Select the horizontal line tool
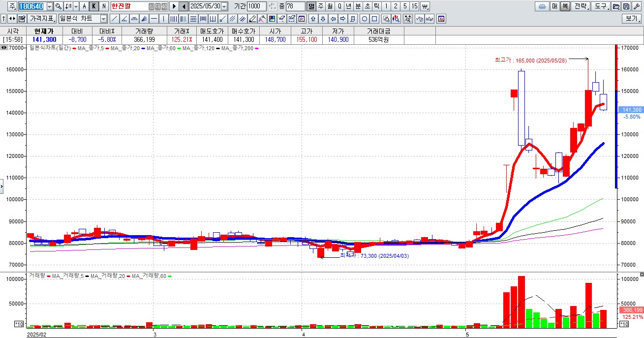Screen dimensions: 644x338 coord(153,19)
